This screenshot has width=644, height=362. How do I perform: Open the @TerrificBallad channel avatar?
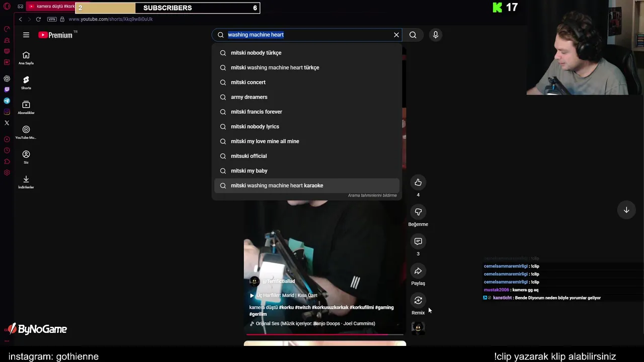click(255, 281)
